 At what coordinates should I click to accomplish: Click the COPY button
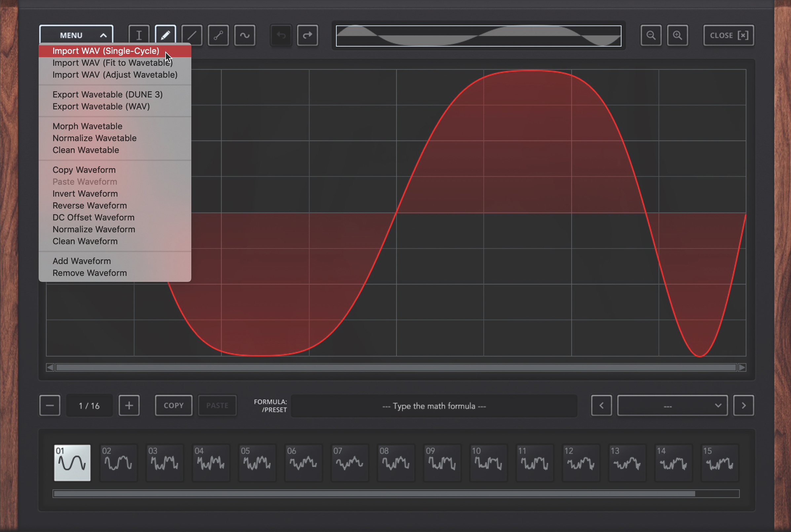pyautogui.click(x=174, y=405)
